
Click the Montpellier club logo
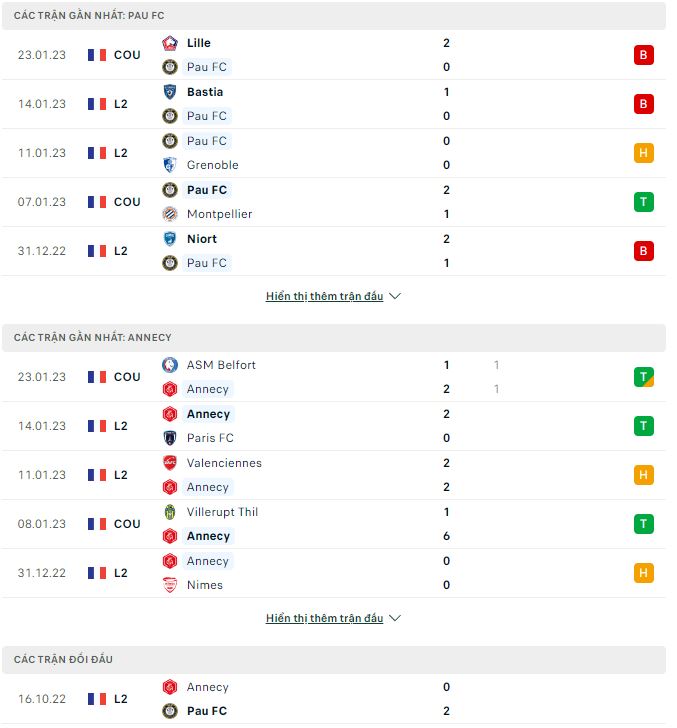point(170,214)
